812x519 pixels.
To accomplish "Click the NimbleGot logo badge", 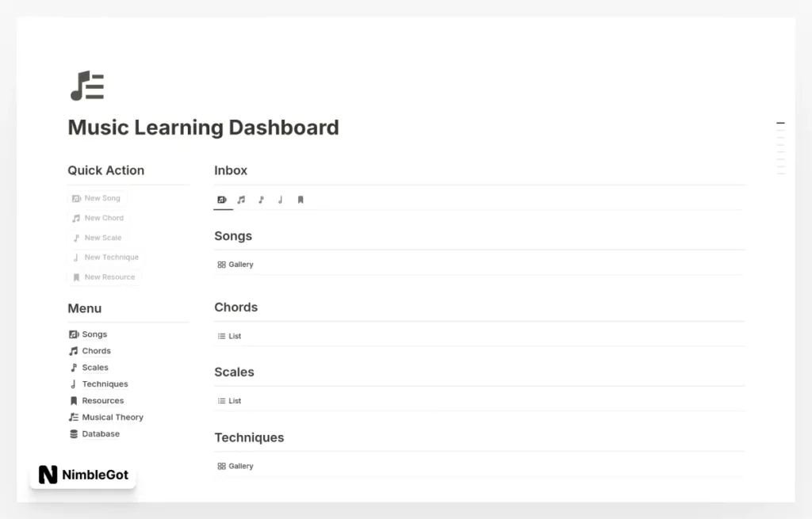I will click(82, 475).
